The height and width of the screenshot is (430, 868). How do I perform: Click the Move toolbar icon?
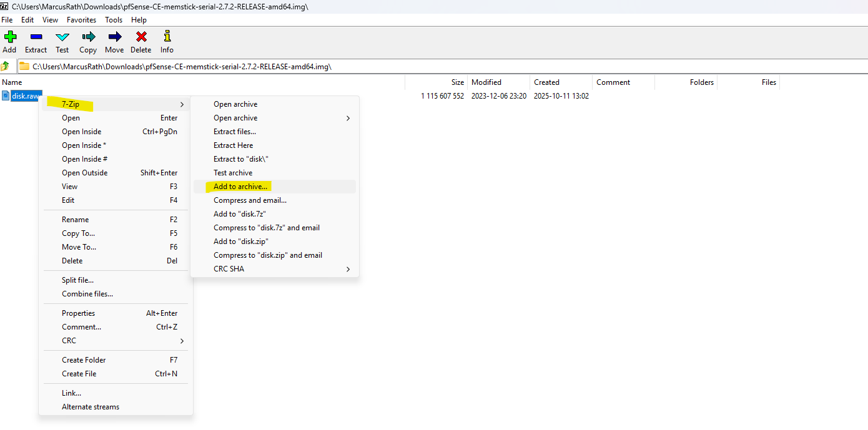114,37
